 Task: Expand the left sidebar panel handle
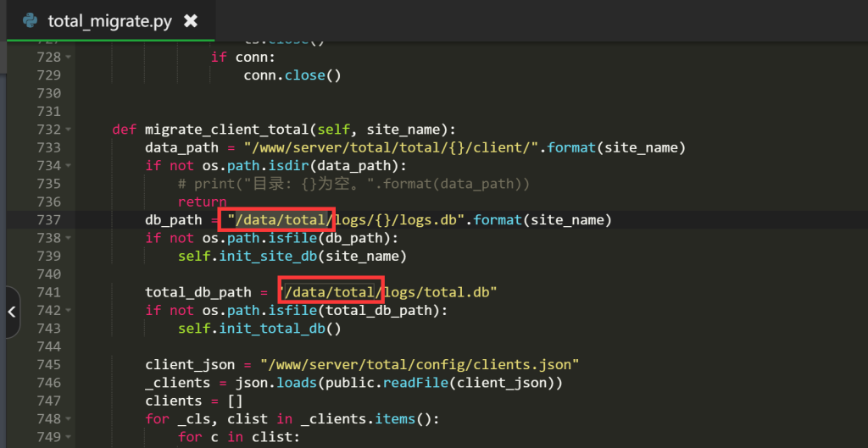pyautogui.click(x=11, y=312)
